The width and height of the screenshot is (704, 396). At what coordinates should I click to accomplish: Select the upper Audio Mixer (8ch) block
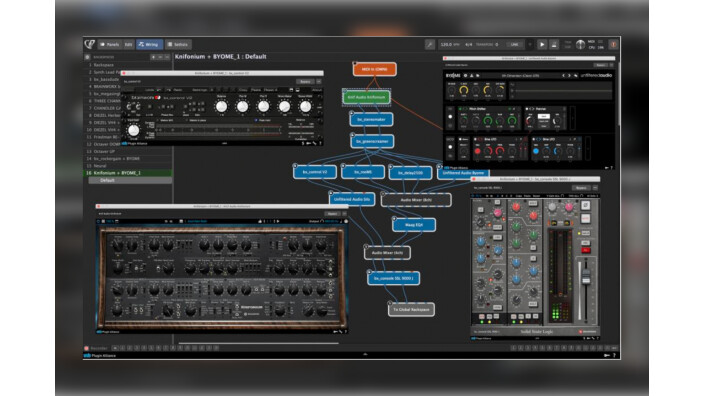click(416, 200)
